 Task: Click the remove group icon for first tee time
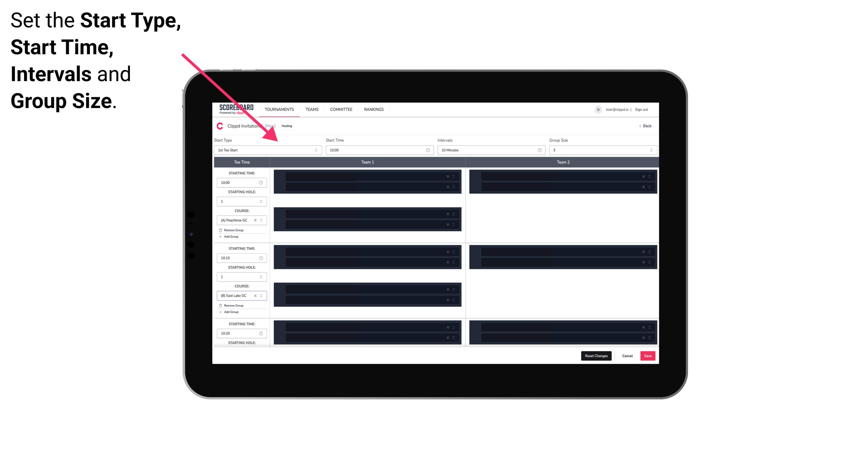(221, 229)
